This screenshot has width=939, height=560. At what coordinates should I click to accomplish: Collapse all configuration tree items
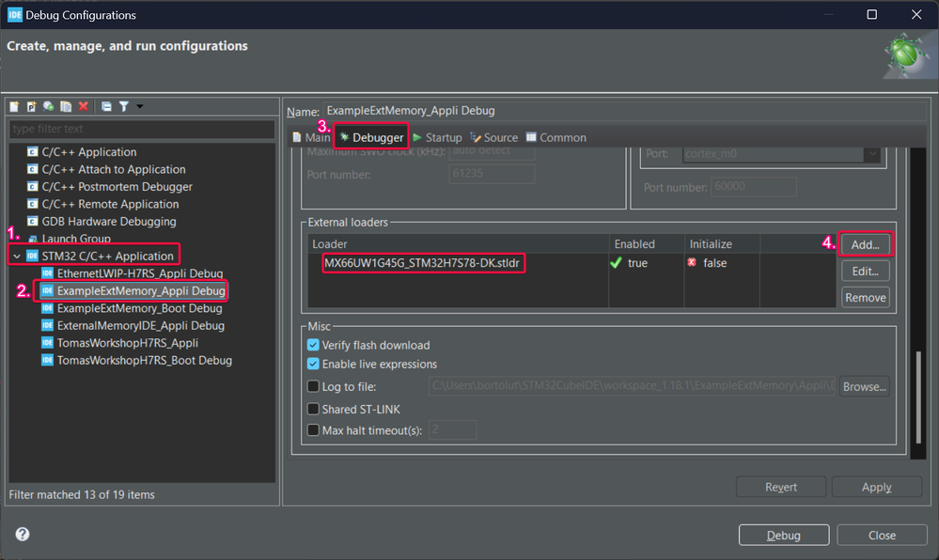pos(106,107)
